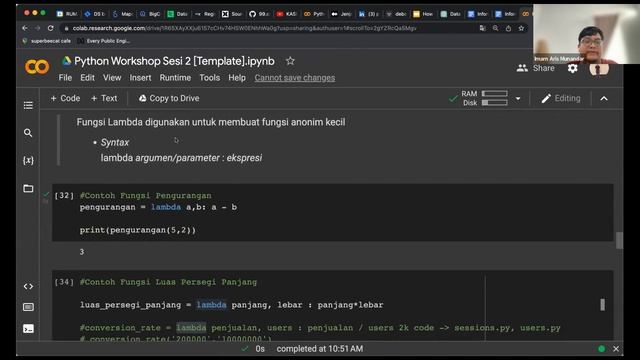Open the files folder icon in sidebar
640x360 pixels.
[x=28, y=188]
